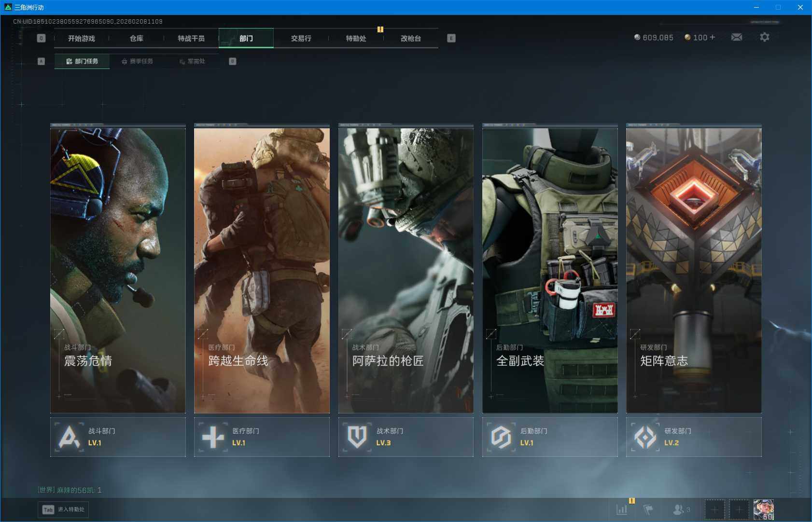The width and height of the screenshot is (812, 522).
Task: Click the plus beside the 100 currency
Action: 713,37
